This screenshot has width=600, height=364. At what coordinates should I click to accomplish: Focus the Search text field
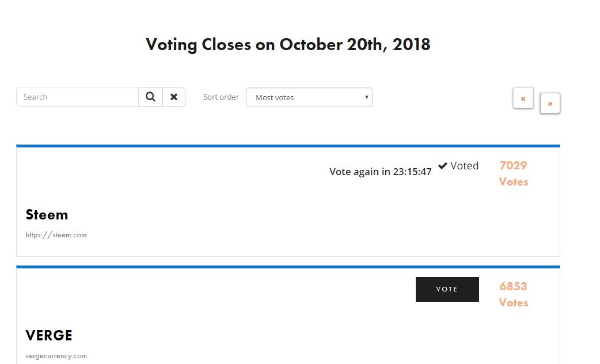point(77,97)
